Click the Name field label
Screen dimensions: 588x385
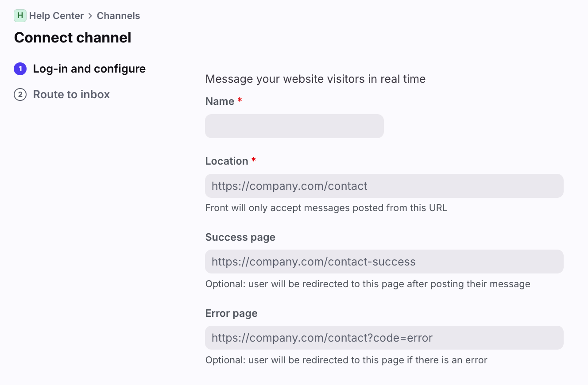pyautogui.click(x=220, y=101)
